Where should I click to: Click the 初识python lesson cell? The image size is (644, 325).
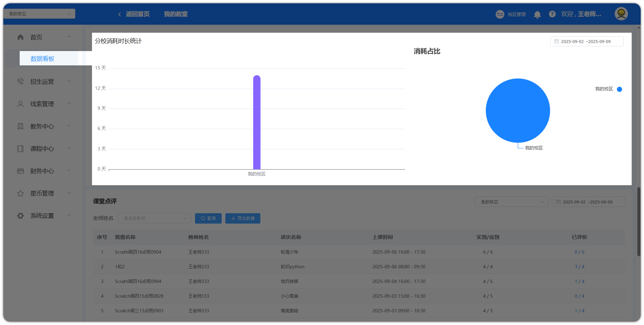292,267
